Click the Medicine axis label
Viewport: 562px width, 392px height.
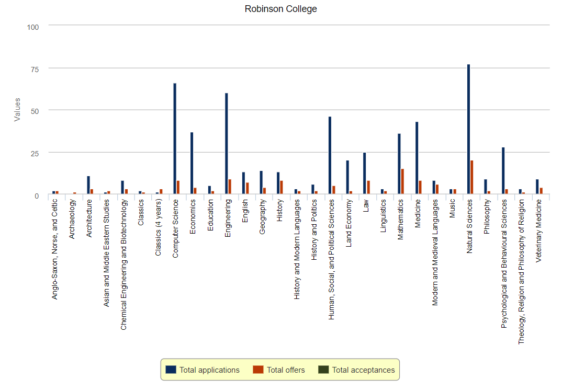point(418,213)
